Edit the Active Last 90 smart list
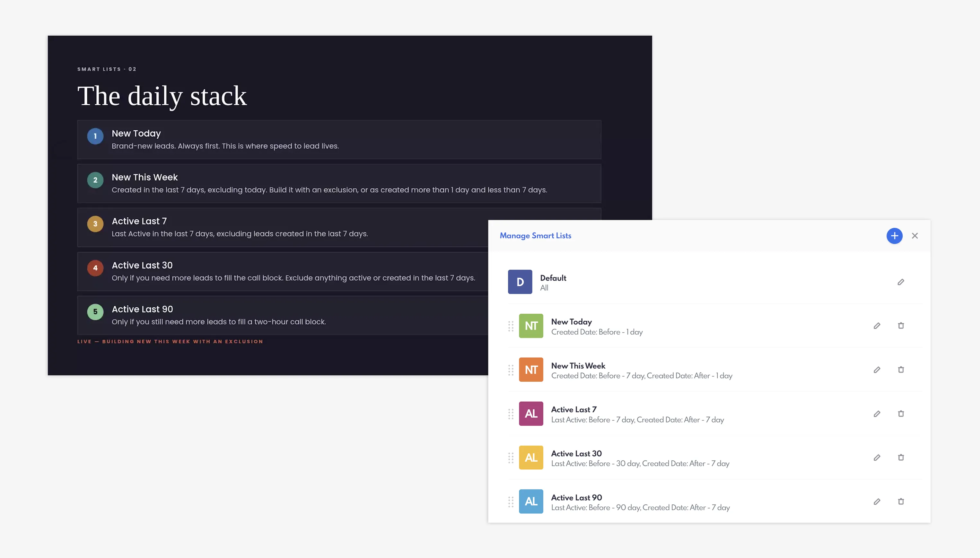This screenshot has width=980, height=558. pos(877,502)
